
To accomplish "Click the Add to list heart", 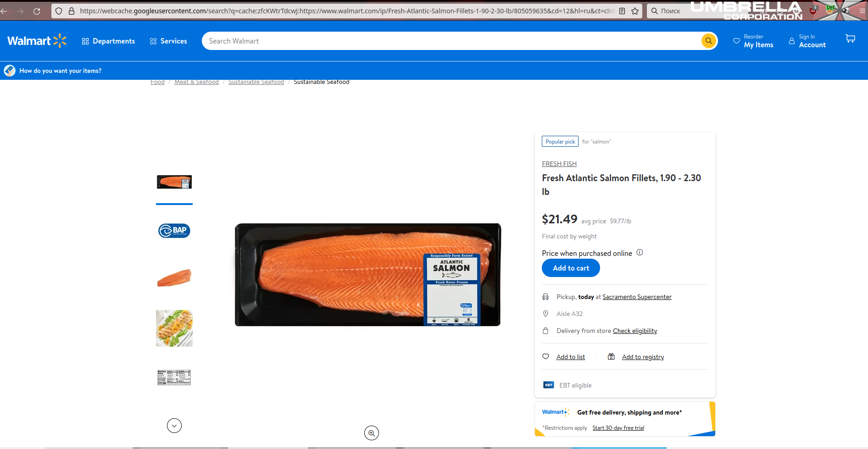I will pos(546,356).
